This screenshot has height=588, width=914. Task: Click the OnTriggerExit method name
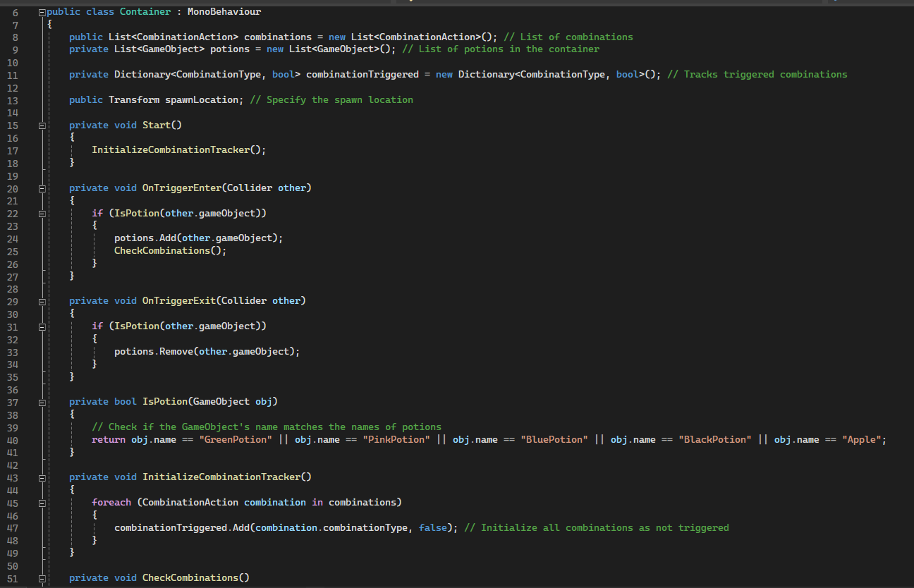(179, 301)
